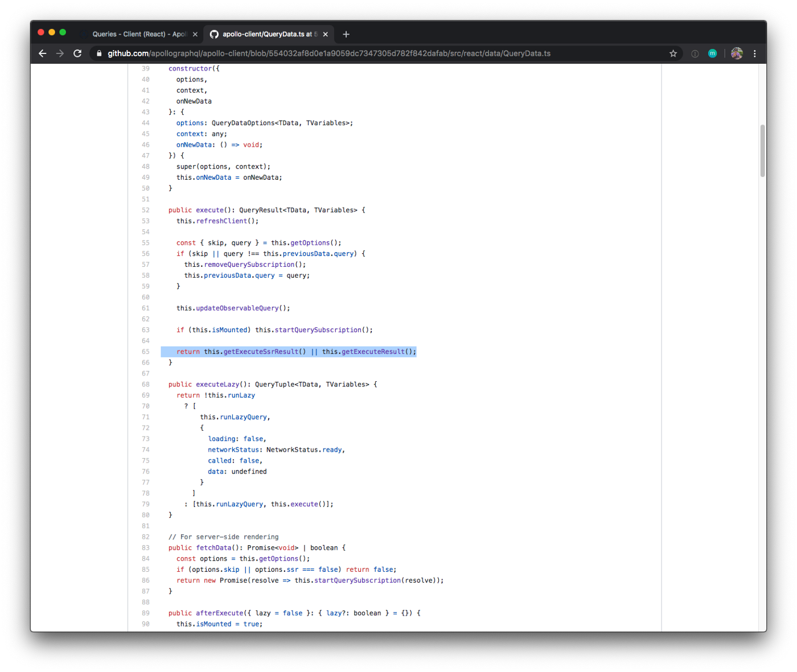Click 'getExecuteSsrResult' in highlighted line
This screenshot has height=672, width=797.
(261, 352)
